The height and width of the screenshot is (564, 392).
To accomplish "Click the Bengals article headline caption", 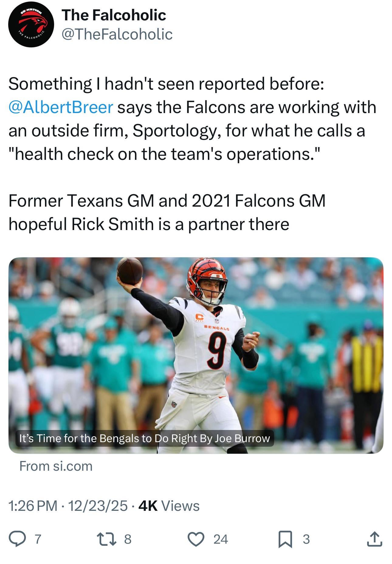I will pyautogui.click(x=145, y=438).
